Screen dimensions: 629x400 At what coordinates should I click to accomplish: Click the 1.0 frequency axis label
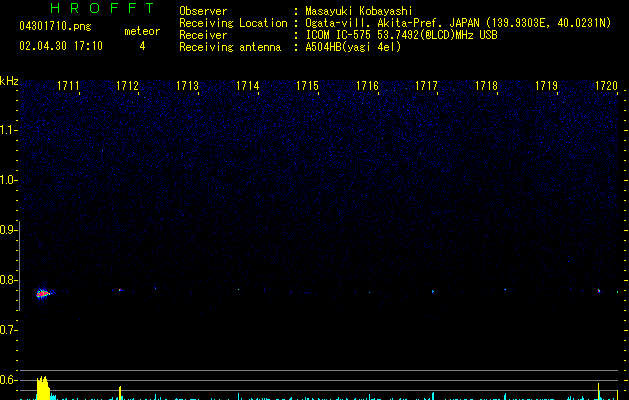tap(8, 180)
